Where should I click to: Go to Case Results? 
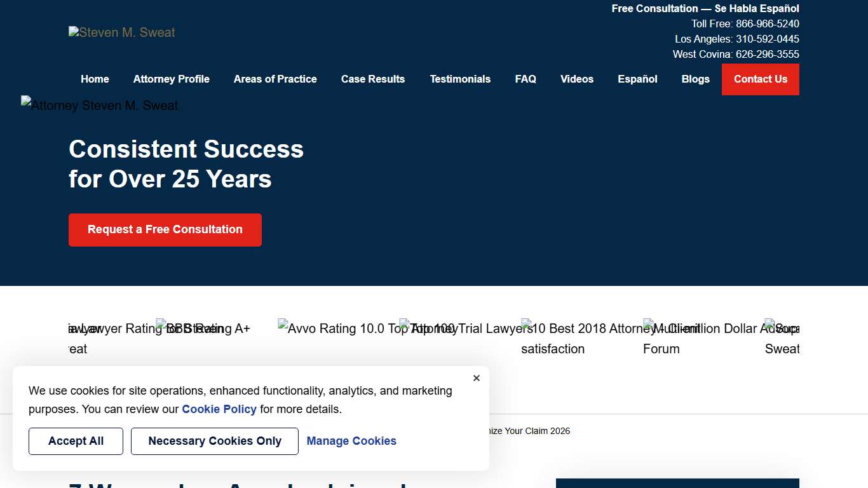(x=373, y=79)
